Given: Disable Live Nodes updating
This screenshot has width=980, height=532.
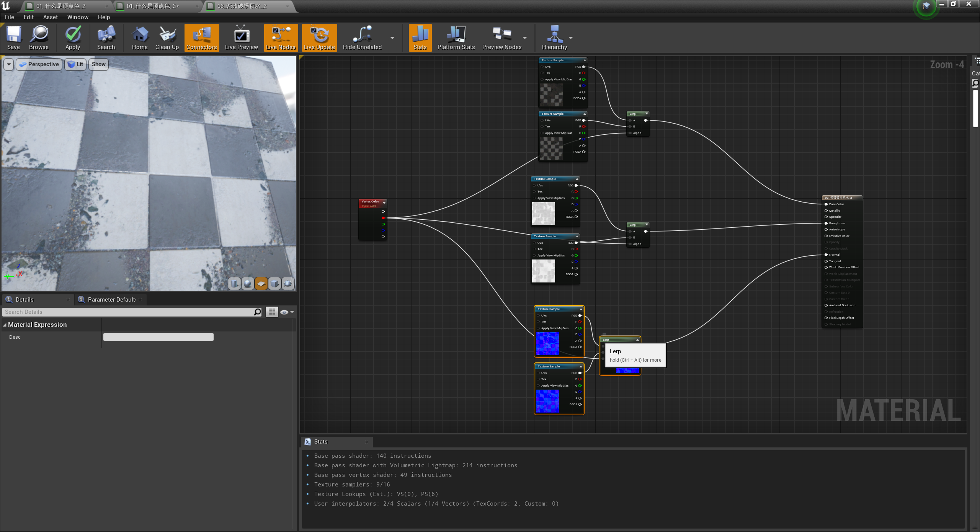Looking at the screenshot, I should point(281,37).
